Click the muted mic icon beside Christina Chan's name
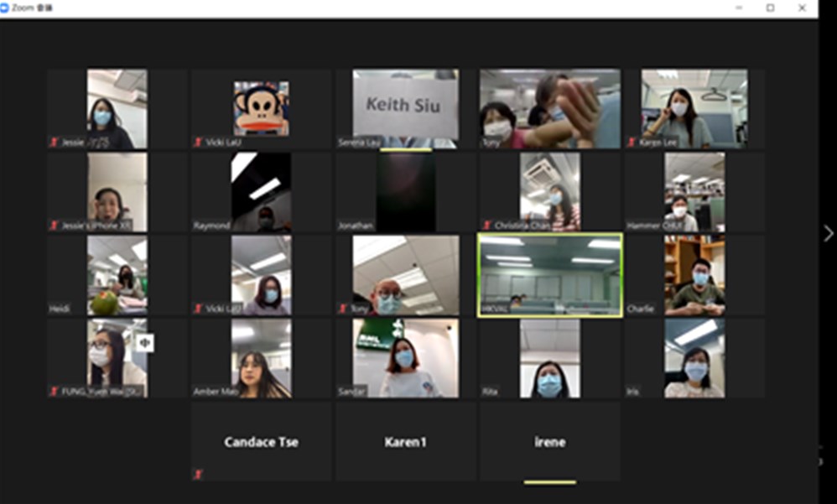 click(487, 225)
